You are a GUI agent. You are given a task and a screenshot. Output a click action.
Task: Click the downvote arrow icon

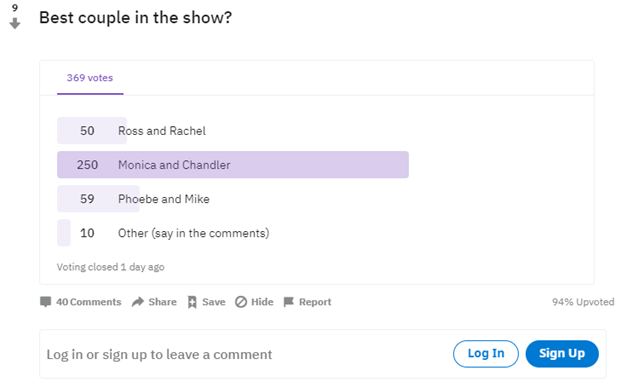point(15,24)
